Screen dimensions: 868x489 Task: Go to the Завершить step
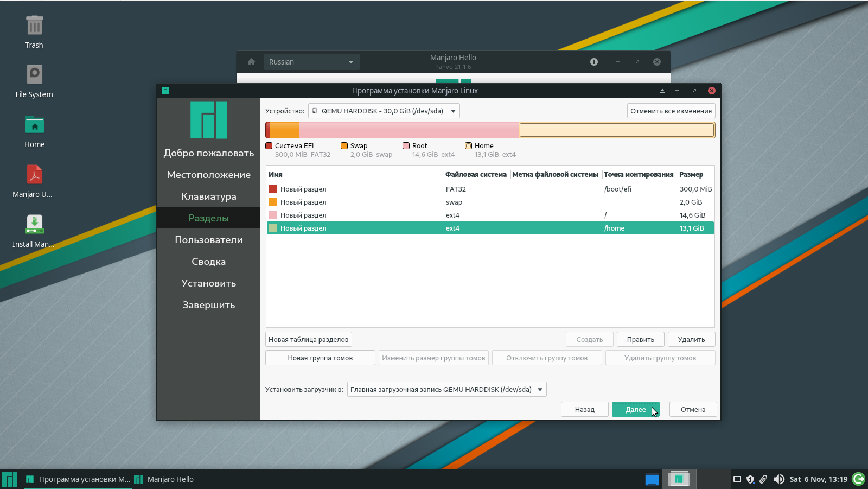click(x=208, y=305)
